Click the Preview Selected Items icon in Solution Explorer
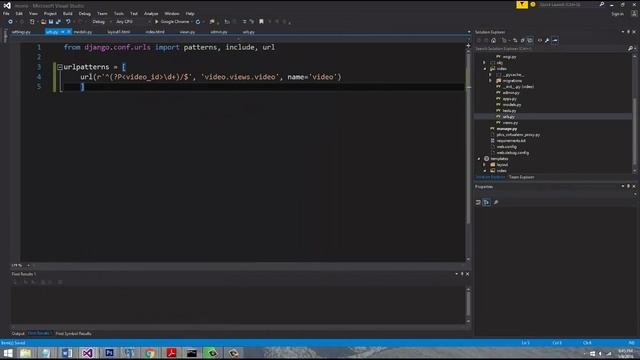Viewport: 640px width, 360px height. point(555,40)
